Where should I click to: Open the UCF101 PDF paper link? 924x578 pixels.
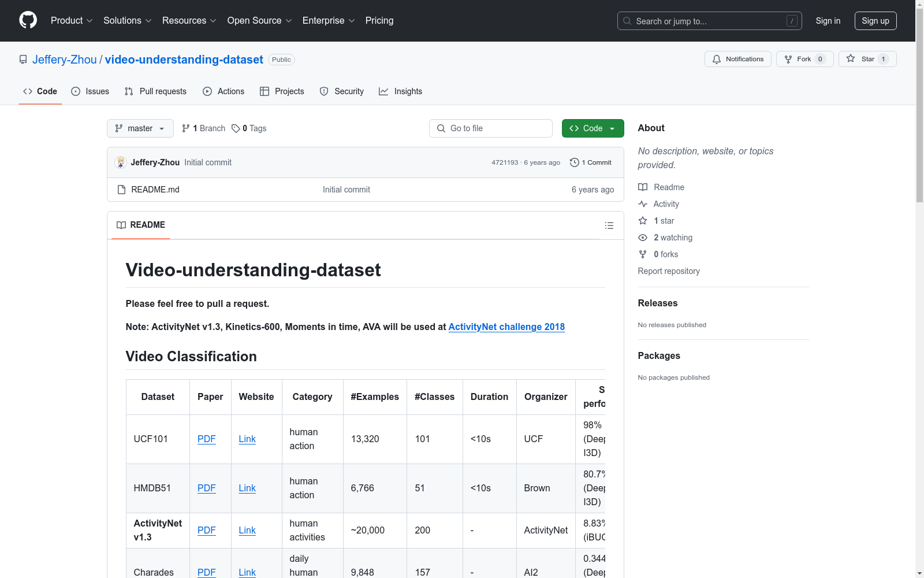click(207, 439)
